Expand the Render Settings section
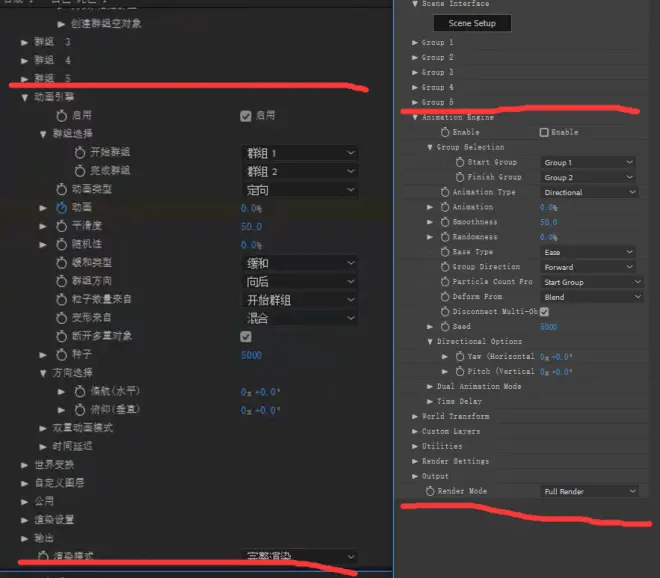 tap(415, 461)
